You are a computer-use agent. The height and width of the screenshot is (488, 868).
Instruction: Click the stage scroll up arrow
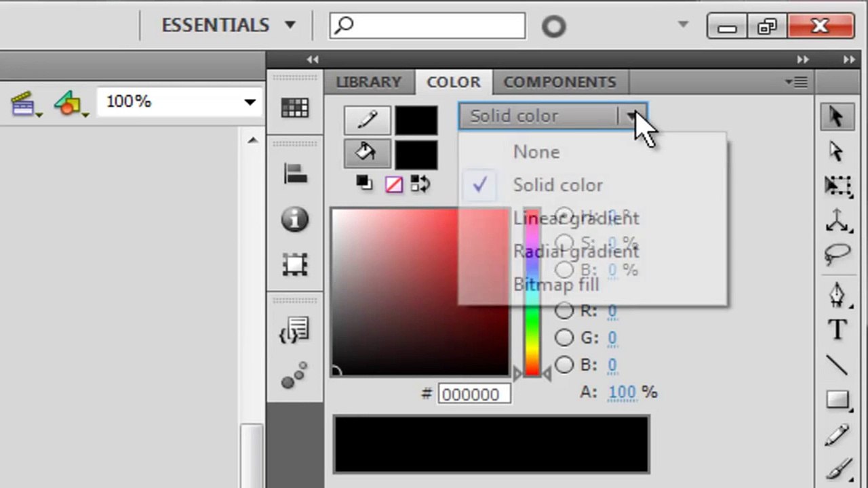click(x=252, y=141)
